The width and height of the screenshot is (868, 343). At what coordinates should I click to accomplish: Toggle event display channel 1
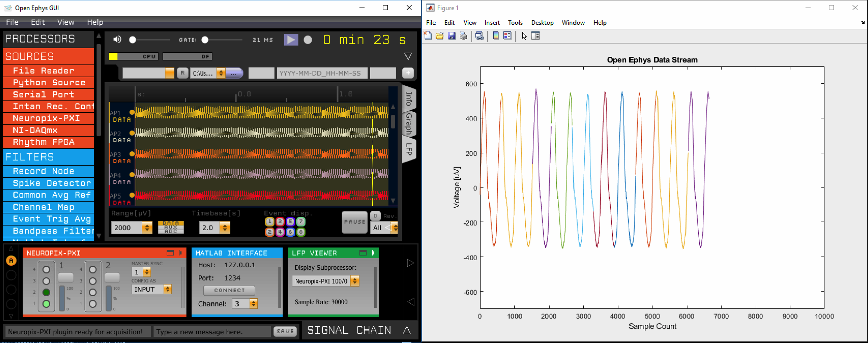(x=269, y=221)
